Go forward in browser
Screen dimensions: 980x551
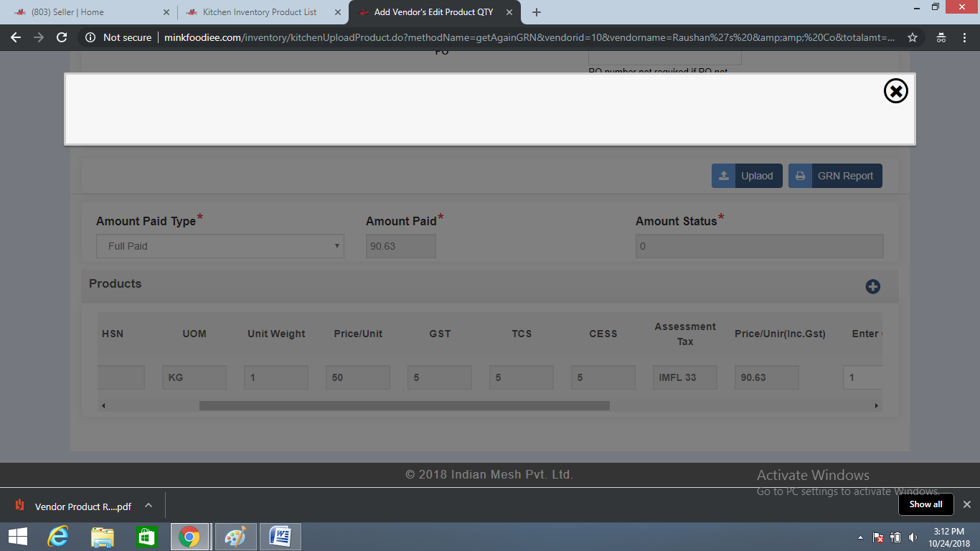39,37
